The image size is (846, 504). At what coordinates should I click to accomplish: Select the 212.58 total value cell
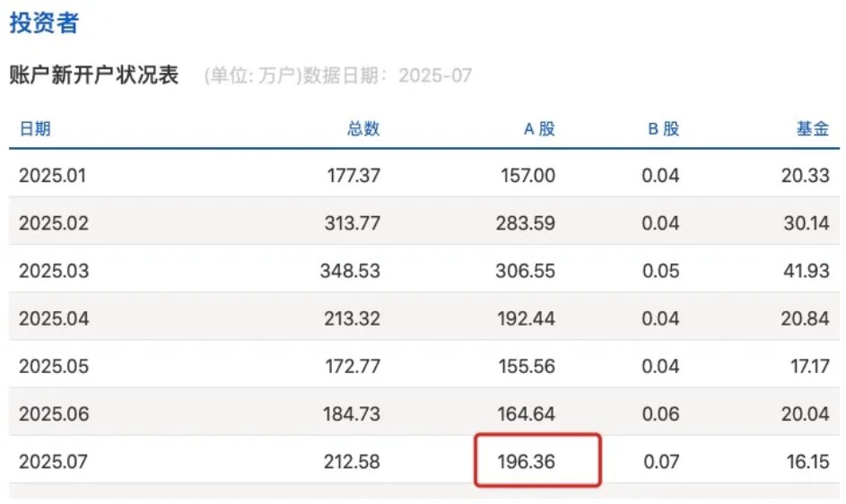point(351,462)
